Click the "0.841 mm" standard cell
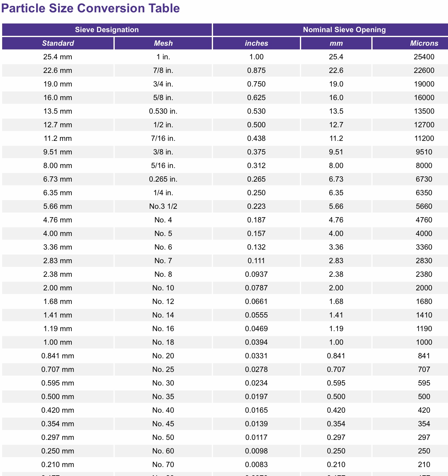This screenshot has width=448, height=476. click(58, 356)
